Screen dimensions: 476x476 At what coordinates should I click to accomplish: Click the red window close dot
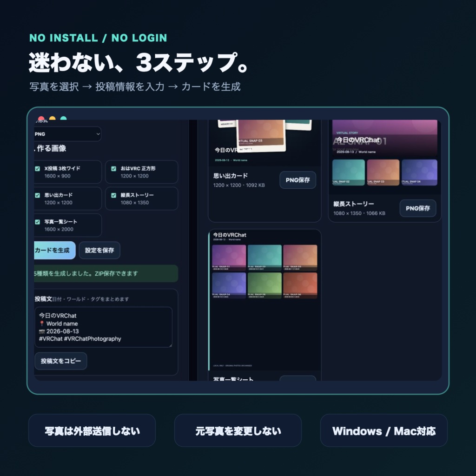point(41,119)
